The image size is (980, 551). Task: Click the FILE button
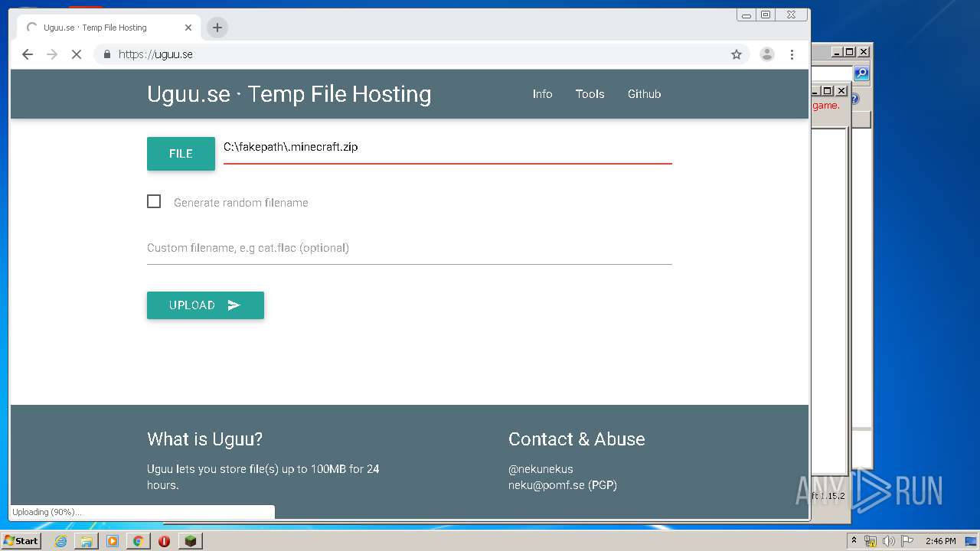181,154
